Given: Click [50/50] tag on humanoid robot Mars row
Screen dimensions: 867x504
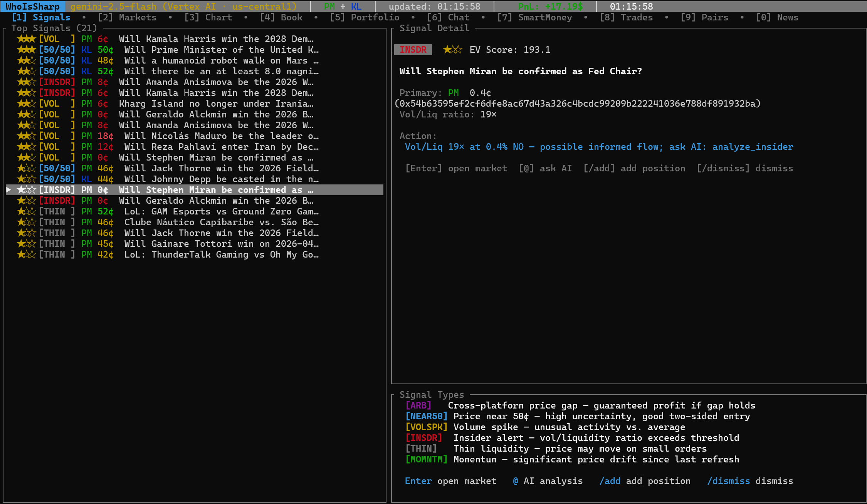Looking at the screenshot, I should coord(57,60).
